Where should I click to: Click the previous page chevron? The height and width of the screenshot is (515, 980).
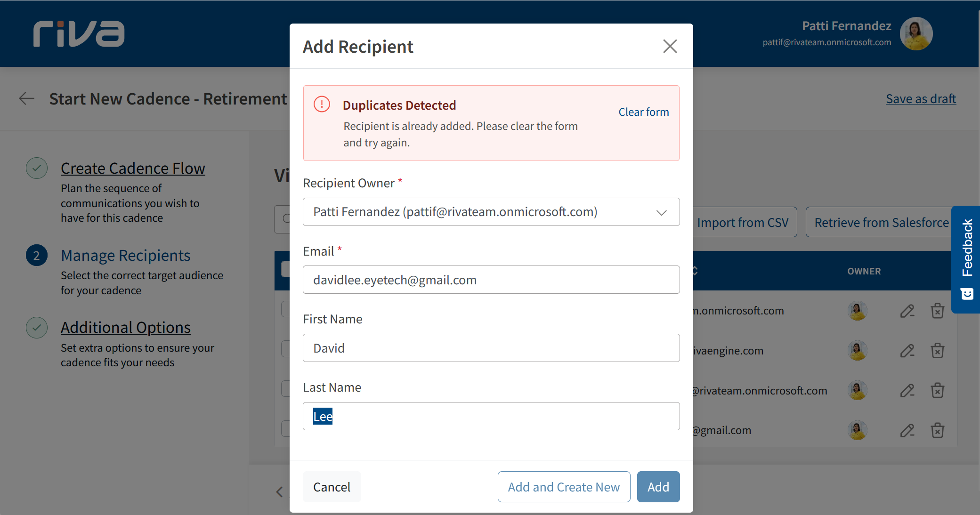point(279,492)
